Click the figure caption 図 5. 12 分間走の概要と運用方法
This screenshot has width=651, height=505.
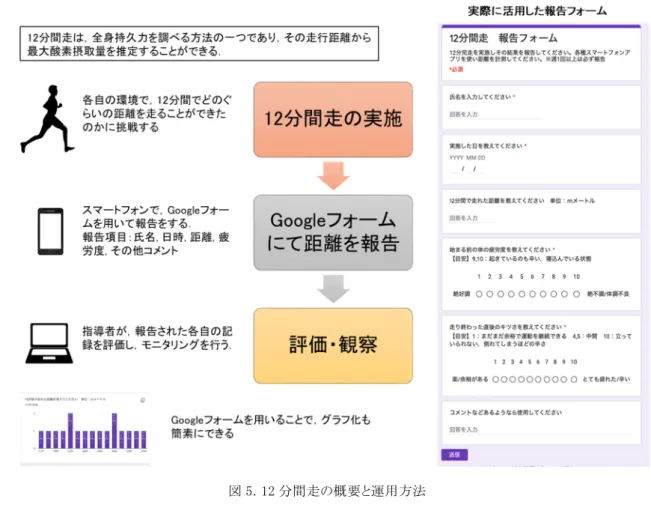point(327,491)
